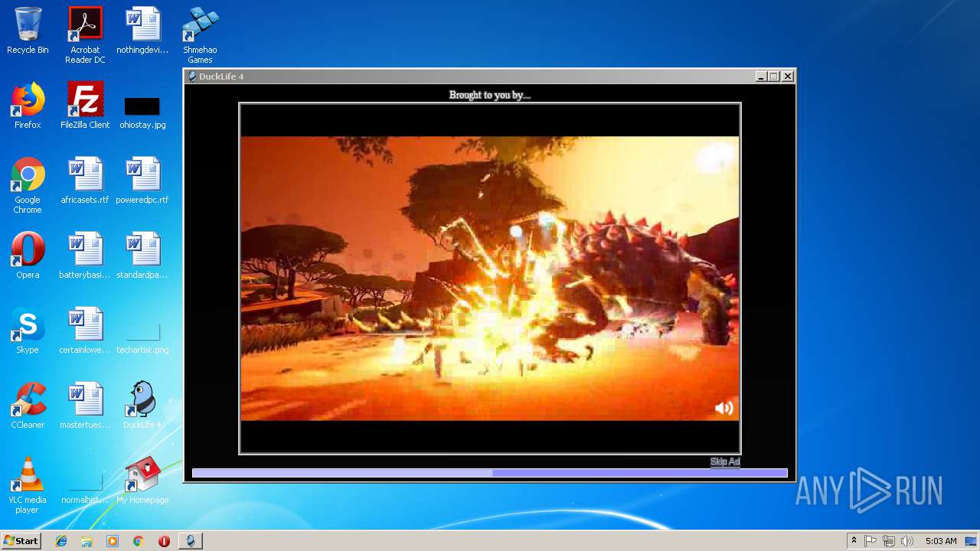Select the batterybasi document icon
The width and height of the screenshot is (980, 551).
[x=85, y=256]
